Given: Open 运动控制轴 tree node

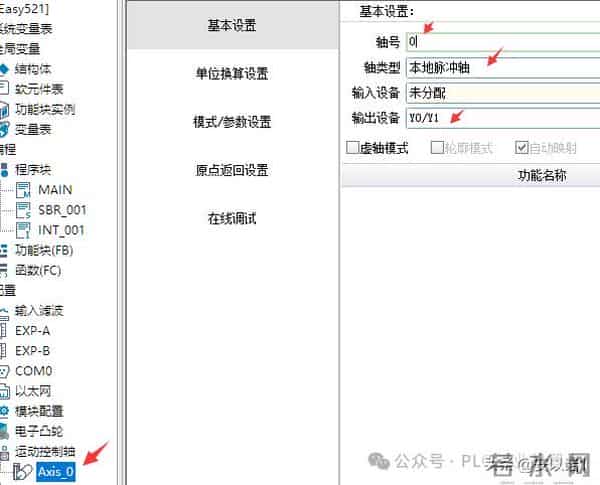Looking at the screenshot, I should 45,452.
